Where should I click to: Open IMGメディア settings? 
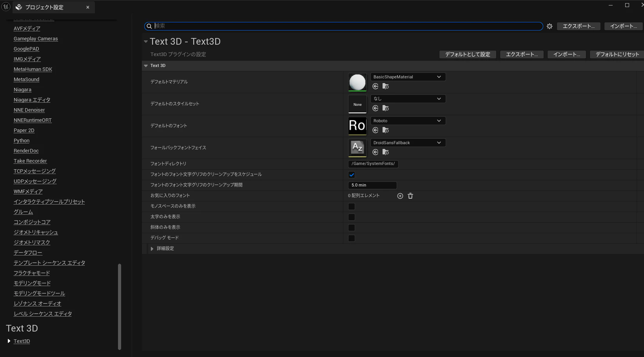pyautogui.click(x=27, y=59)
